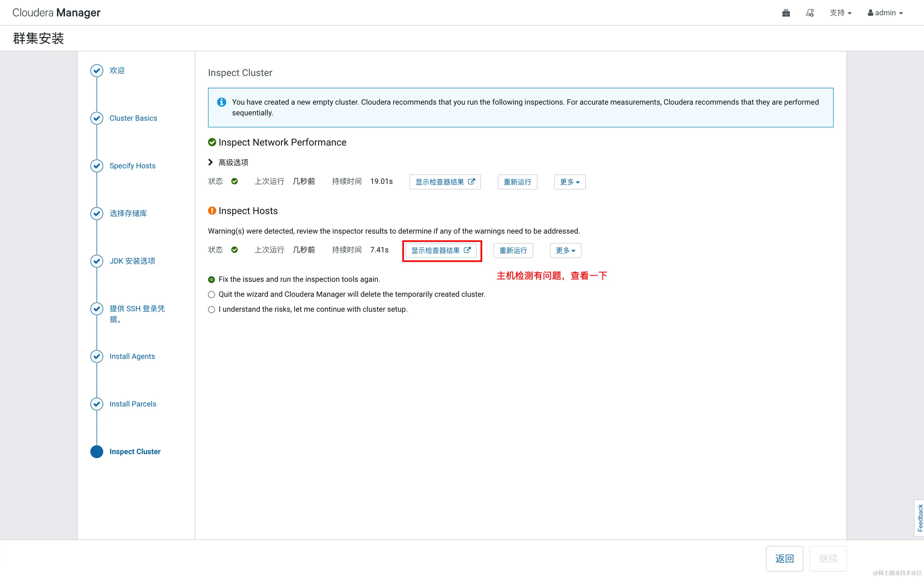The height and width of the screenshot is (578, 924).
Task: Open the admin user menu
Action: [x=885, y=13]
